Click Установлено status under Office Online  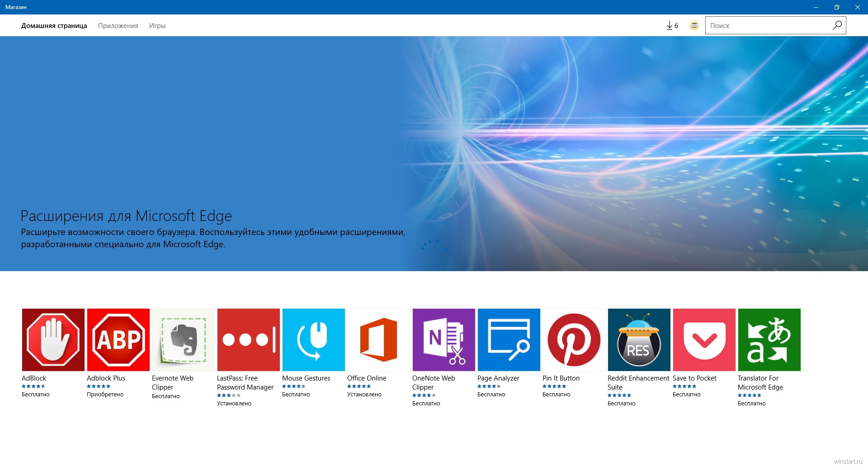[x=364, y=395]
